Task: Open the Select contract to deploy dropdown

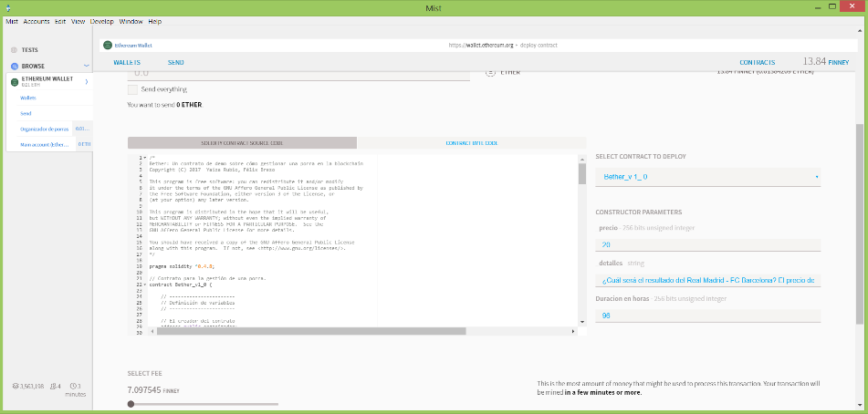Action: tap(708, 177)
